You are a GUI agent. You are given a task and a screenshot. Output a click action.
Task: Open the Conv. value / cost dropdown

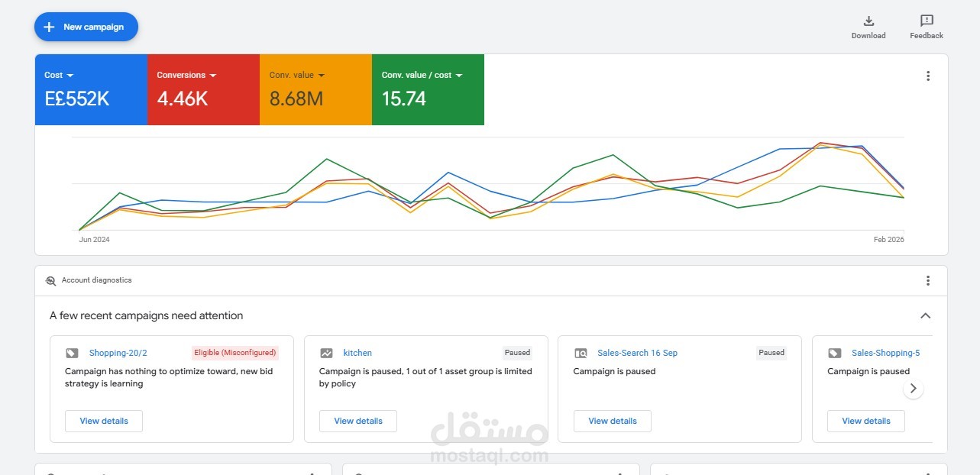pyautogui.click(x=422, y=75)
